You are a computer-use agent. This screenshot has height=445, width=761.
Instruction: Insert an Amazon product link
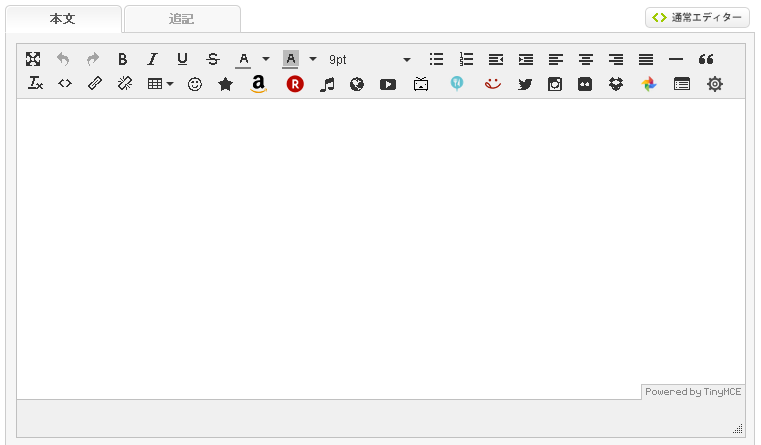pos(258,84)
